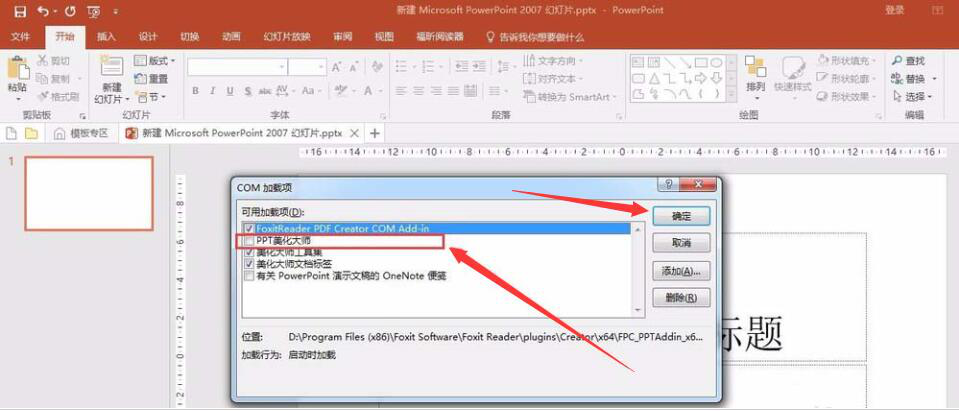This screenshot has width=959, height=411.
Task: Uncheck FoxitReader PDF Creator COM Add-in
Action: pos(249,228)
